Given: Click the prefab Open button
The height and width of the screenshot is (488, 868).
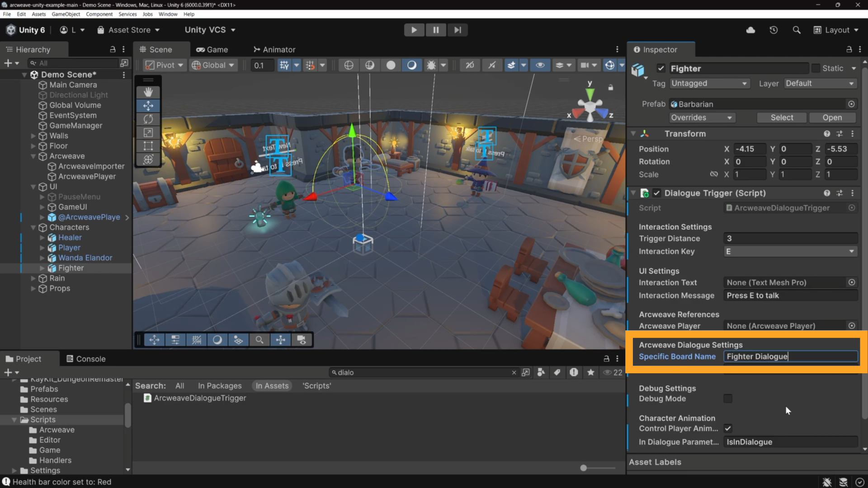Looking at the screenshot, I should pos(832,117).
